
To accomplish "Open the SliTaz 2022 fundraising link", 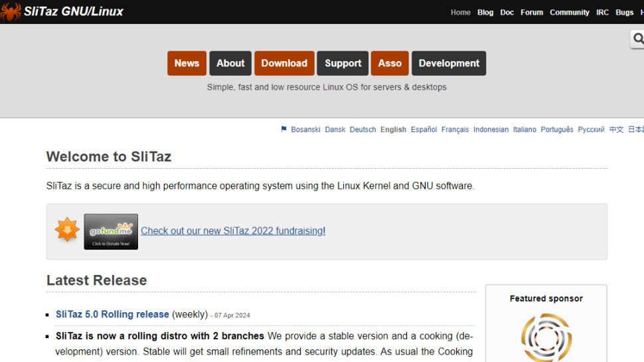I will click(233, 231).
